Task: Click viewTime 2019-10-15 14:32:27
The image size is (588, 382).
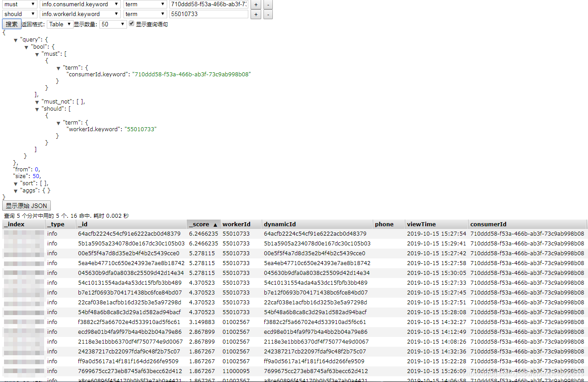Action: point(436,322)
